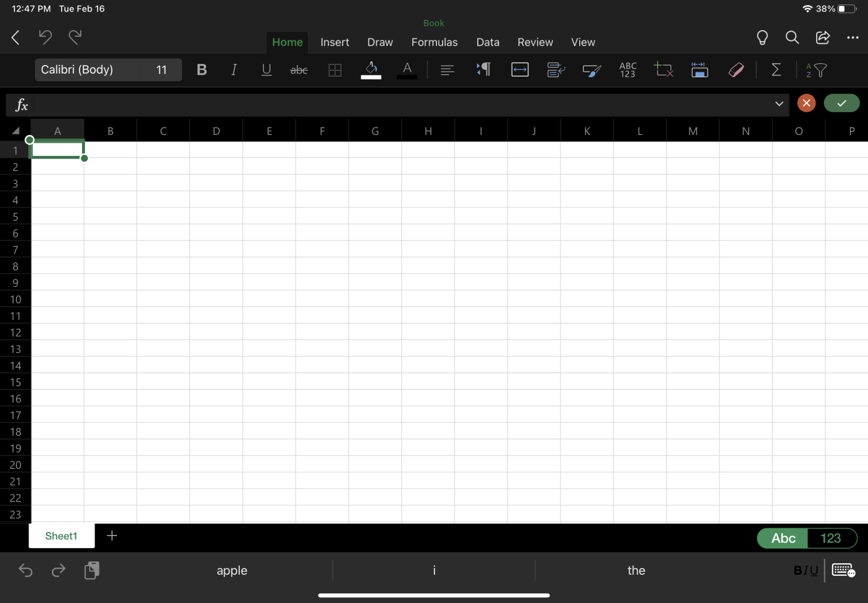Add a new sheet with the plus button
868x603 pixels.
[x=112, y=536]
